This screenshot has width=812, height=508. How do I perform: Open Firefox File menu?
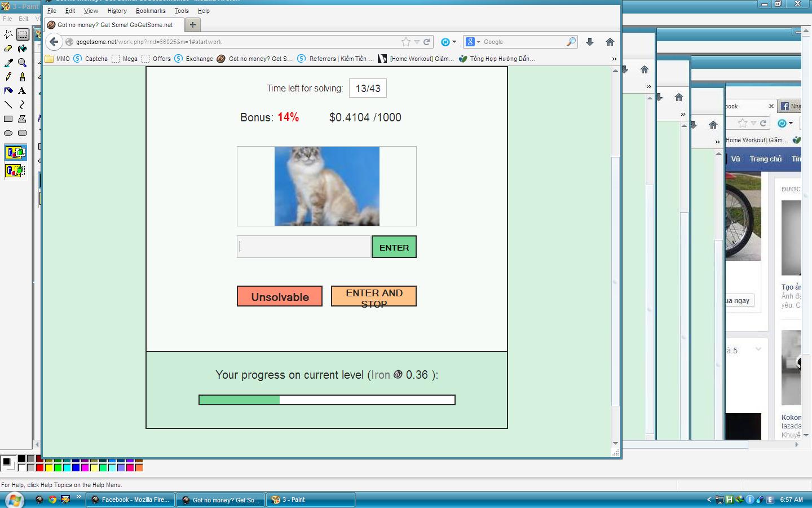(x=52, y=11)
